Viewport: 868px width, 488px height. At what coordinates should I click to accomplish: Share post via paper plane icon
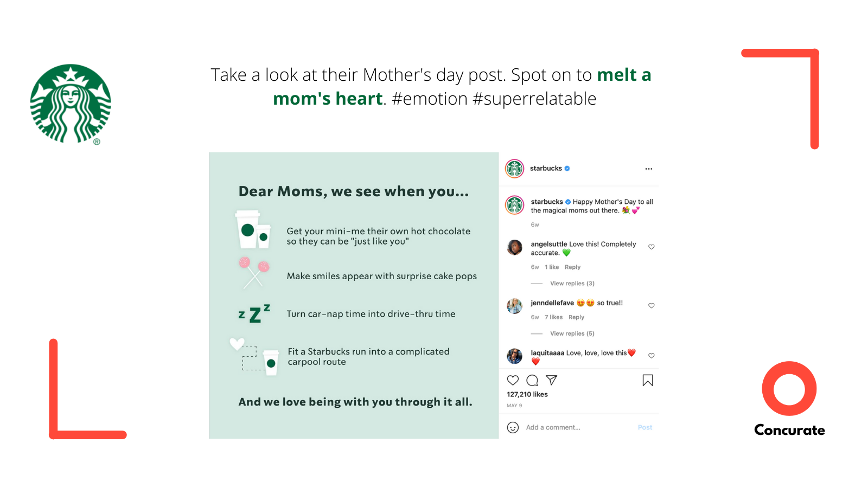click(x=552, y=380)
